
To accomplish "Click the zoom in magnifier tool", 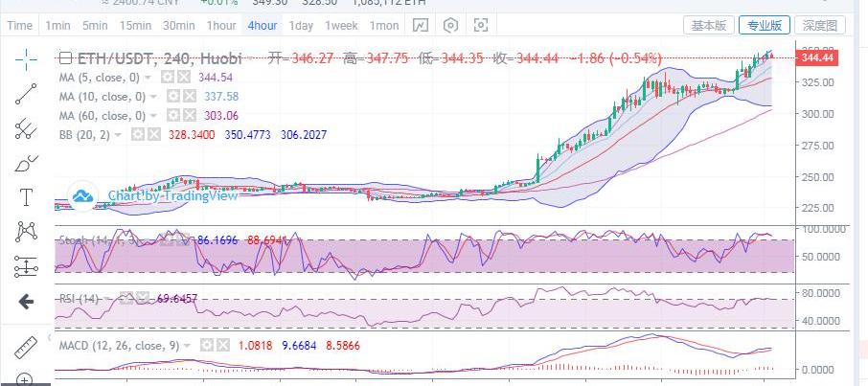I will [25, 380].
